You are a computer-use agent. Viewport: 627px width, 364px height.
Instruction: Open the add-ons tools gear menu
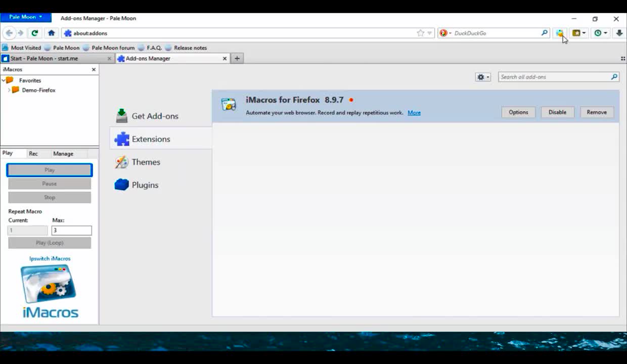pos(483,77)
